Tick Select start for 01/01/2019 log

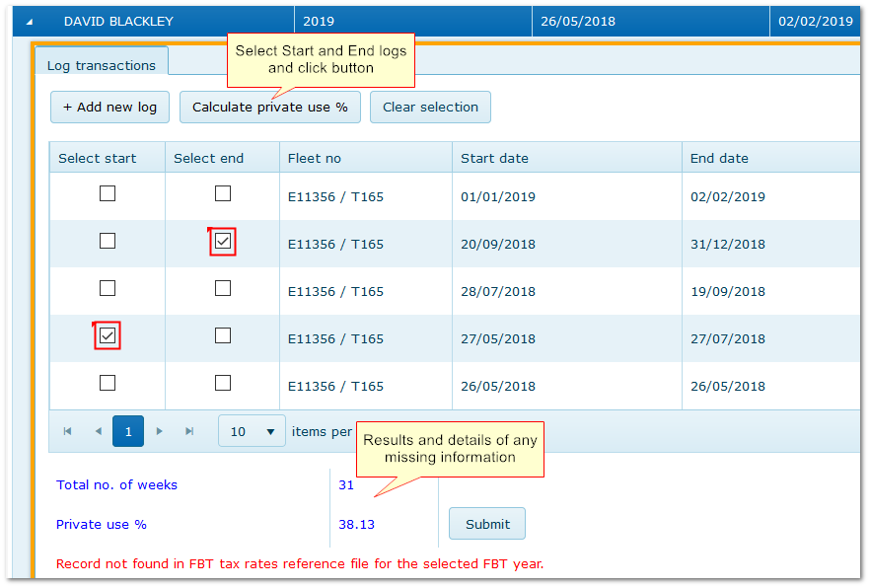[x=108, y=194]
